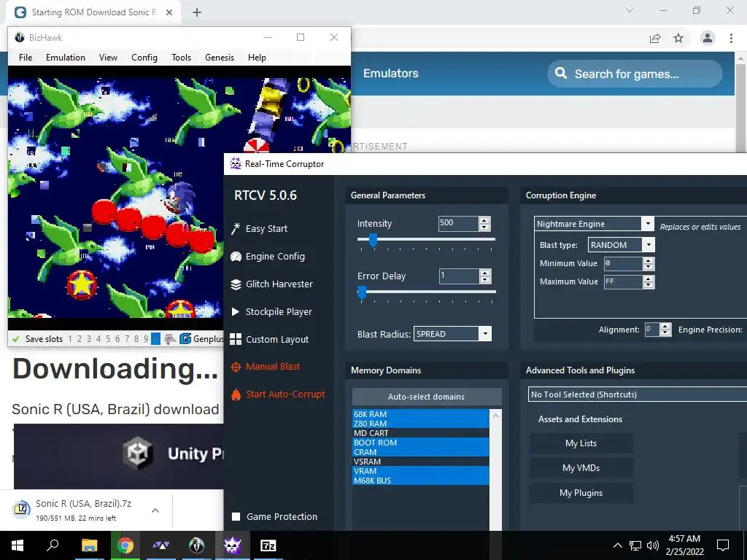Switch to the BizHawk taskbar icon
This screenshot has height=560, width=747.
[x=196, y=545]
